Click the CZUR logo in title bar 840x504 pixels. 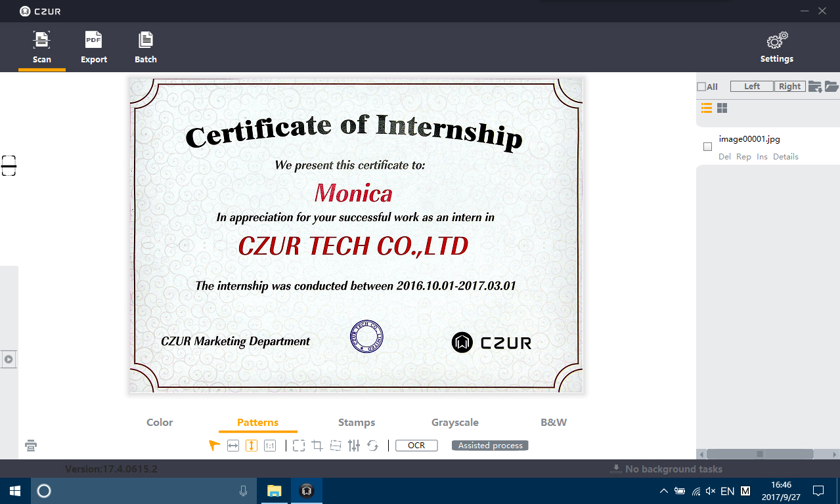(x=40, y=11)
